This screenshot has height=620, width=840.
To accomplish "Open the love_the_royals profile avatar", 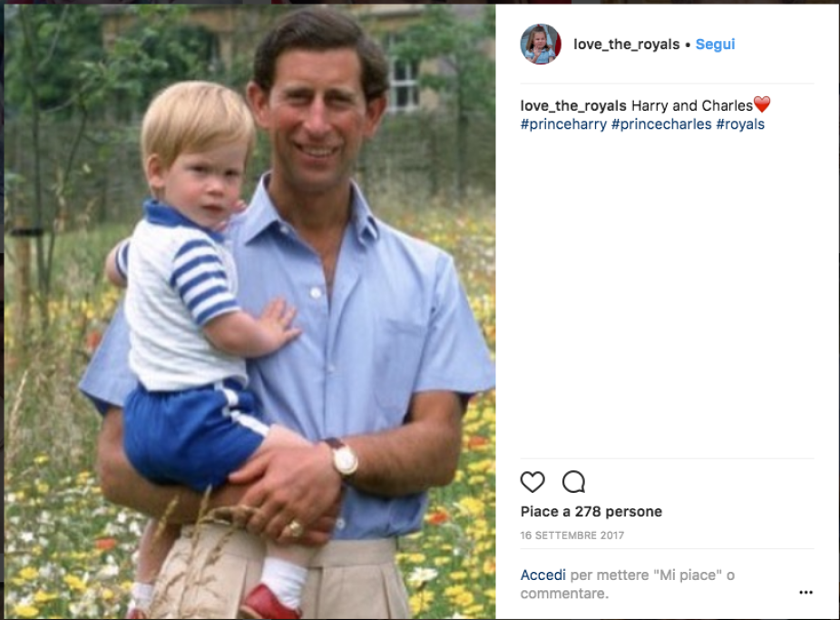I will 541,44.
